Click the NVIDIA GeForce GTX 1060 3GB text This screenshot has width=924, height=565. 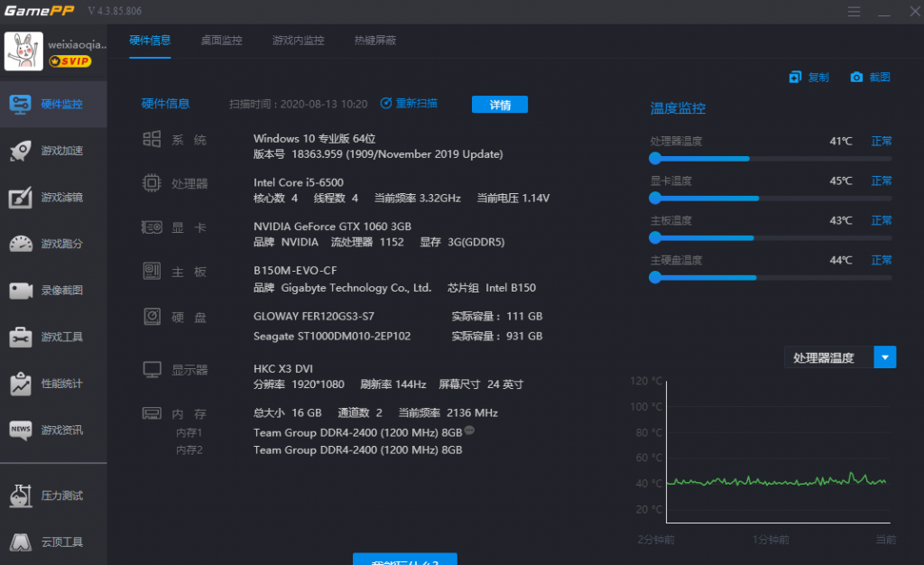pyautogui.click(x=332, y=227)
